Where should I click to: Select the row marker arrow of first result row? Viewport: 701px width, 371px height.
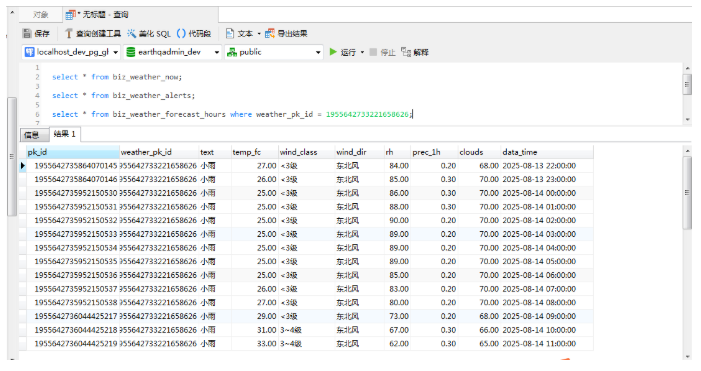coord(23,166)
